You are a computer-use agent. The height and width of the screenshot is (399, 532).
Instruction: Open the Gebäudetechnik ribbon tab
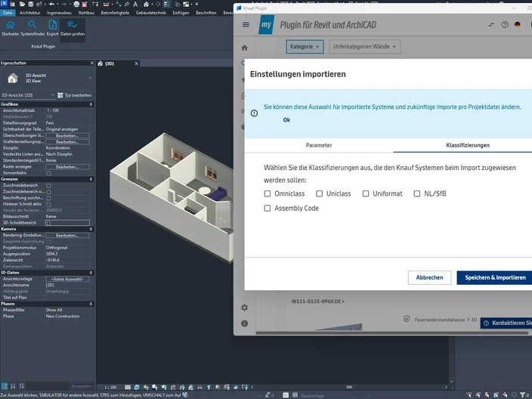click(150, 13)
